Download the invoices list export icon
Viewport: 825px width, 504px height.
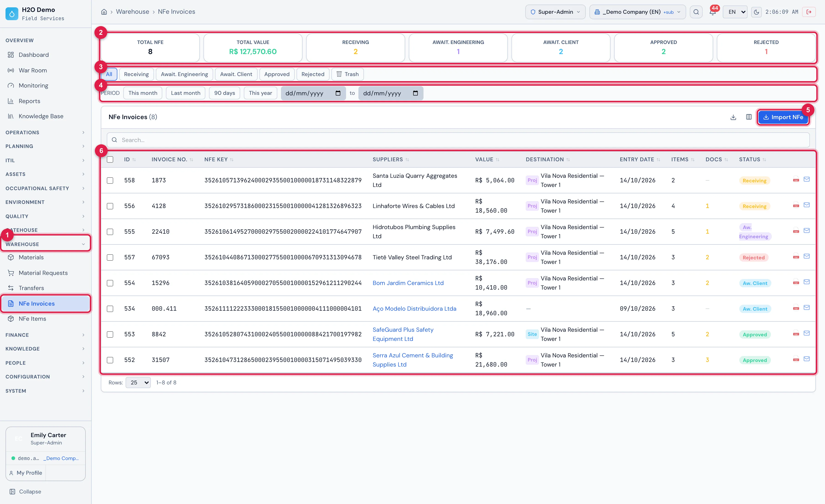coord(733,117)
